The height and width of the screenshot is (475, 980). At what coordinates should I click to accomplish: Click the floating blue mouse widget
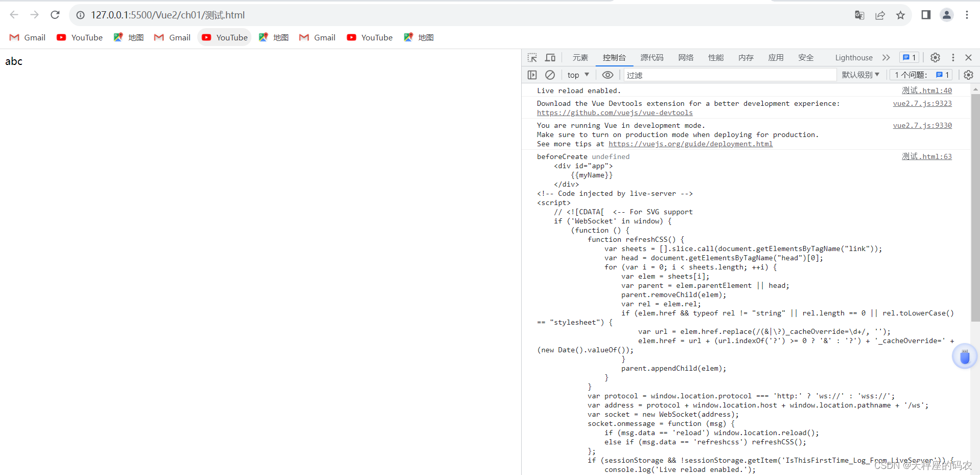964,356
